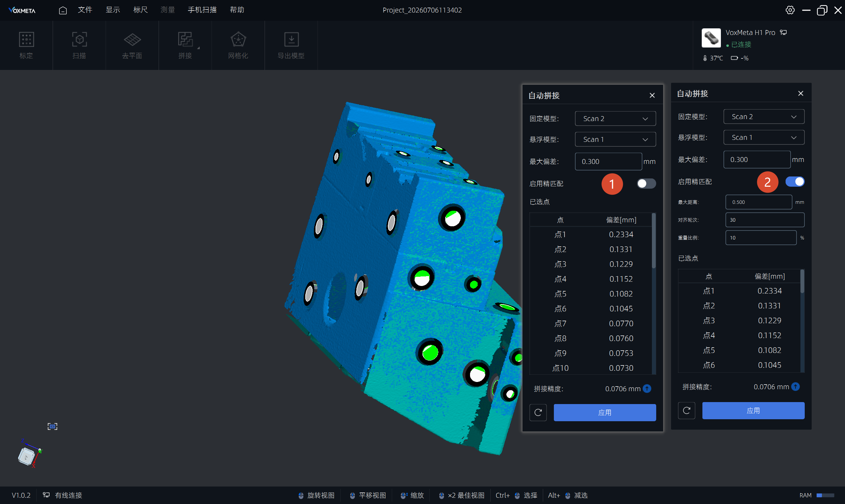Screen dimensions: 845x504
Task: Click 应用 button in right panel
Action: coord(753,410)
